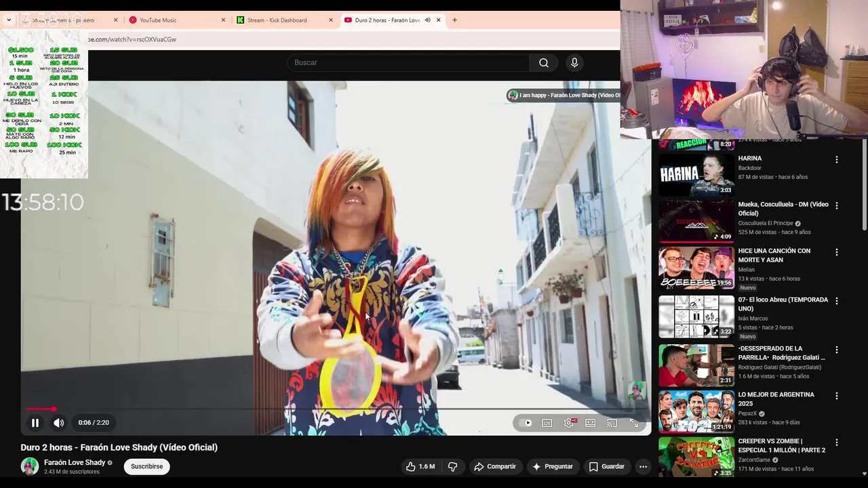Dislike the video with thumbs down

click(452, 466)
